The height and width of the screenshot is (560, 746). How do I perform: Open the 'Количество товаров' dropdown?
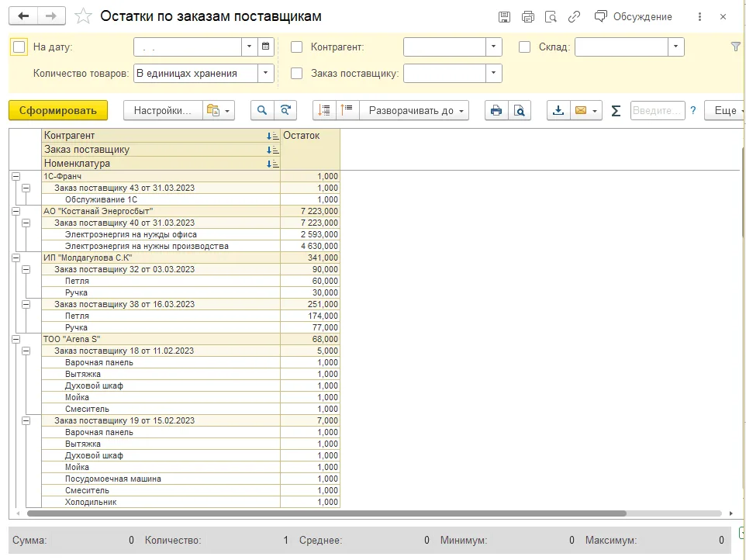266,73
